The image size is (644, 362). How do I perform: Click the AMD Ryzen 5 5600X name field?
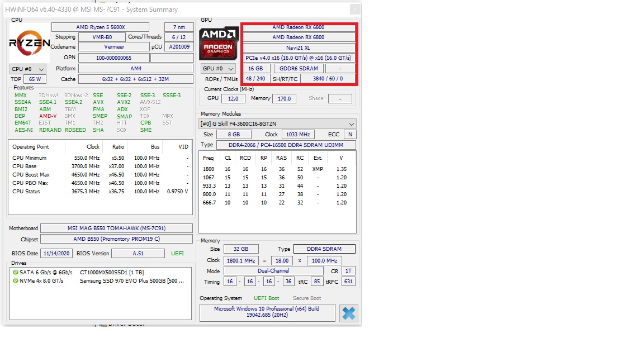[100, 27]
